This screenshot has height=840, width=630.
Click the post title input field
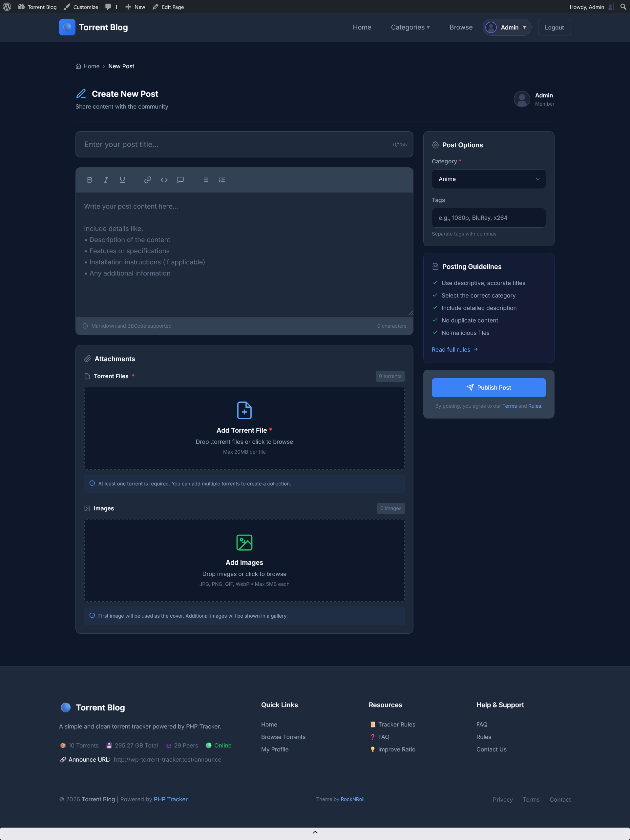[x=236, y=144]
